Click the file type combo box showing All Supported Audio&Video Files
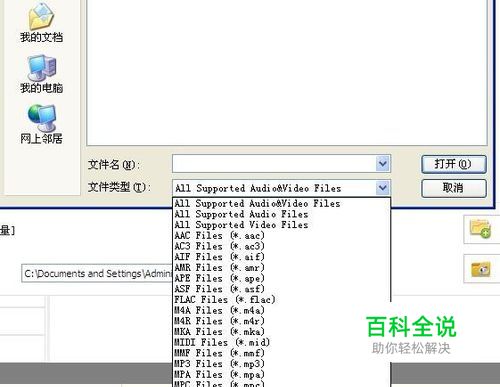The width and height of the screenshot is (500, 387). (281, 188)
